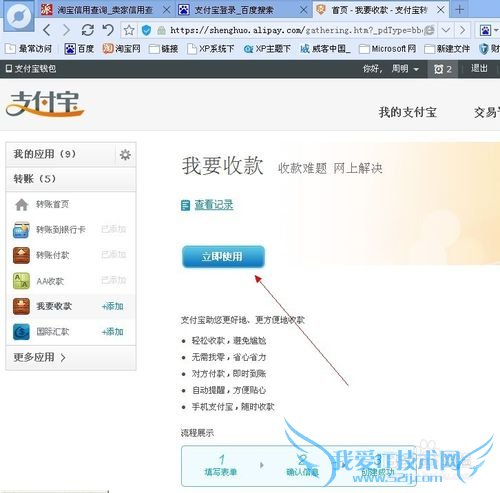Click the 支付宝 logo
Viewport: 500px width, 493px height.
click(x=45, y=104)
